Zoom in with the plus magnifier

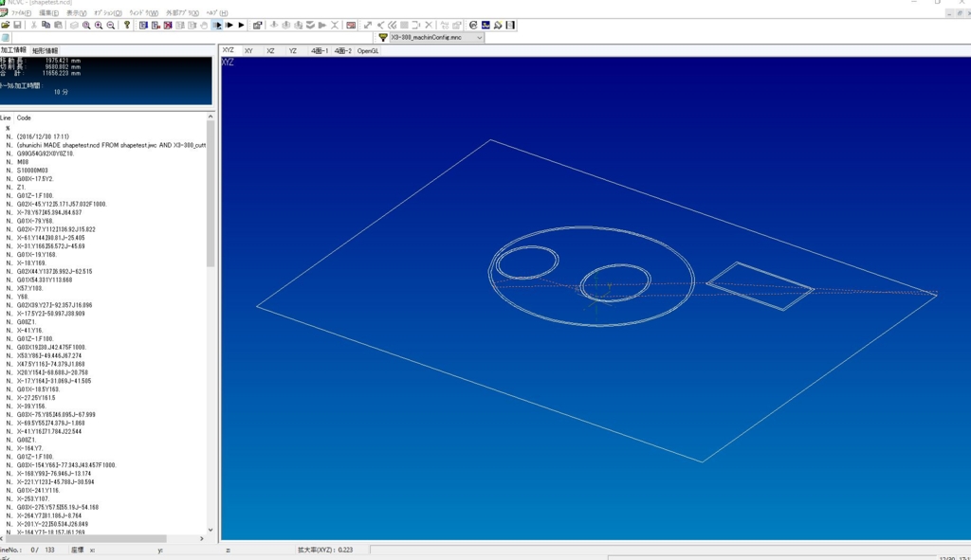[x=99, y=25]
